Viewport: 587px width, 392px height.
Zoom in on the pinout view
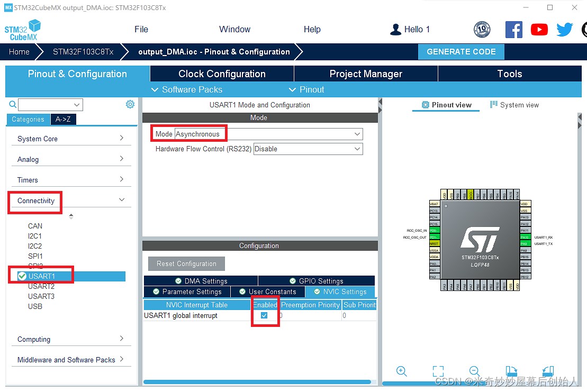coord(401,371)
